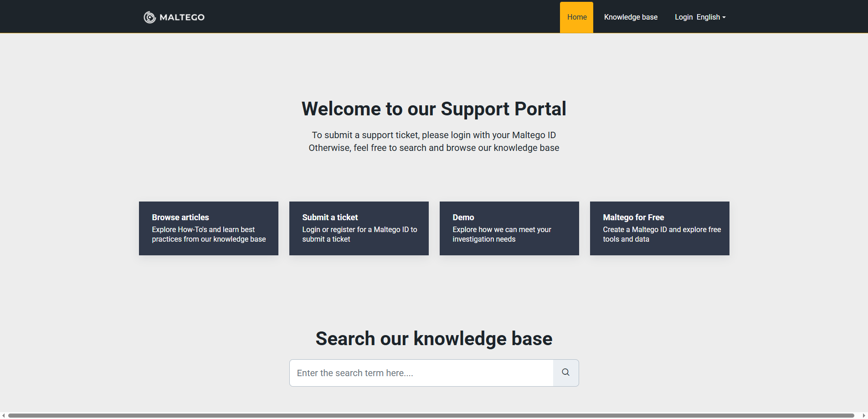Screen dimensions: 868x419
Task: Click the scrollbar right arrow
Action: pyautogui.click(x=864, y=415)
